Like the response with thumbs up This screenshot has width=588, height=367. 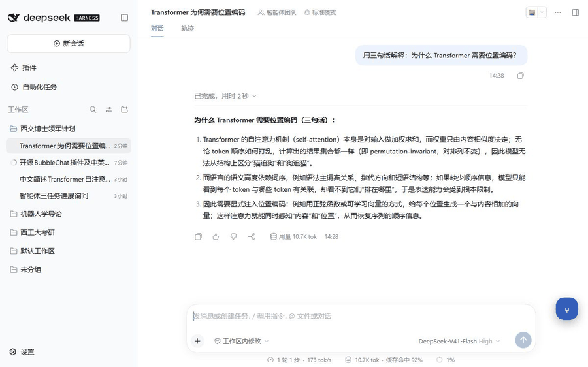[x=216, y=236]
